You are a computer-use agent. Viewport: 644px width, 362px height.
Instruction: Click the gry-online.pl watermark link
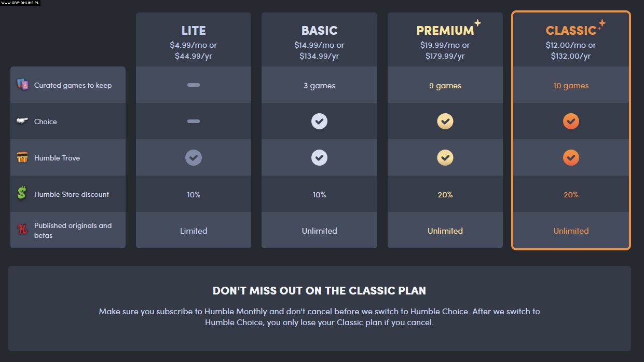click(x=20, y=3)
